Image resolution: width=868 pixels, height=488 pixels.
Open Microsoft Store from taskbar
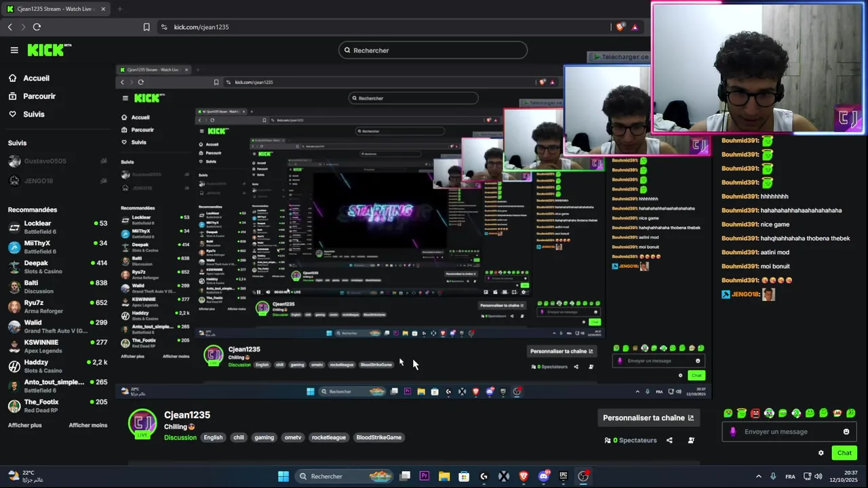coord(464,476)
